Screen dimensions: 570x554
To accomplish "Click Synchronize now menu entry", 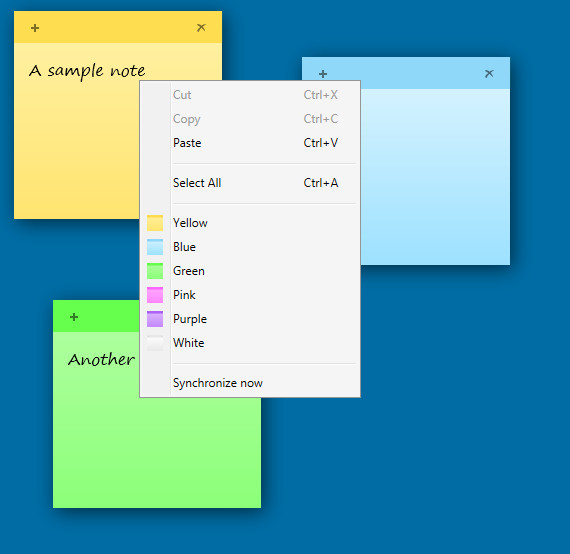I will (250, 383).
